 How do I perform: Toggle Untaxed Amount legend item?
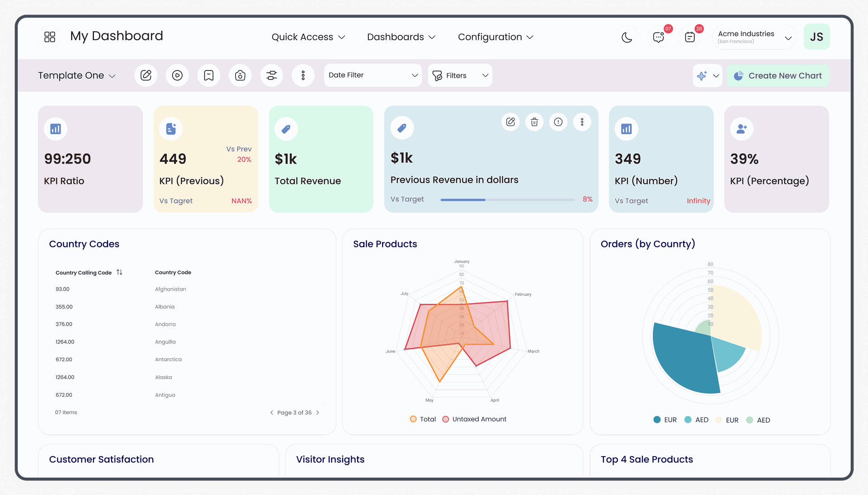click(474, 419)
